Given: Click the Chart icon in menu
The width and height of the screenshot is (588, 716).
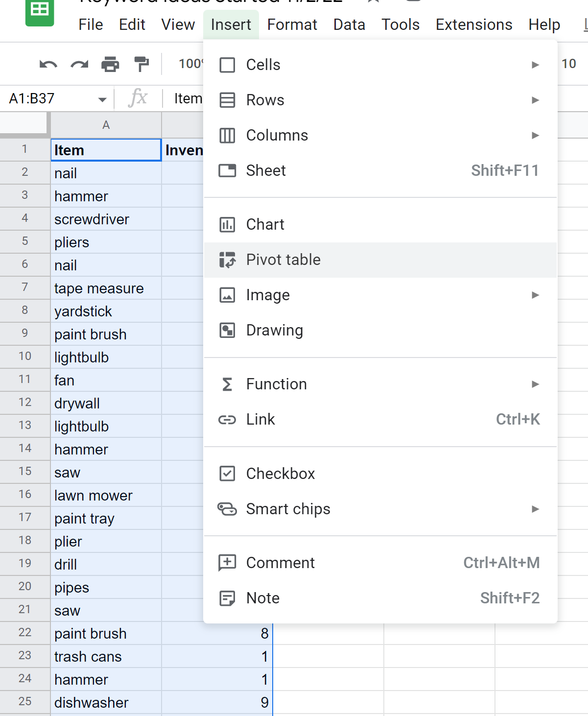Looking at the screenshot, I should click(x=227, y=225).
